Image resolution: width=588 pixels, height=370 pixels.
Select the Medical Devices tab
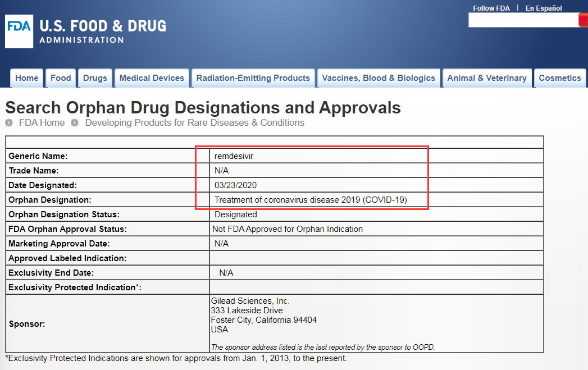[152, 78]
